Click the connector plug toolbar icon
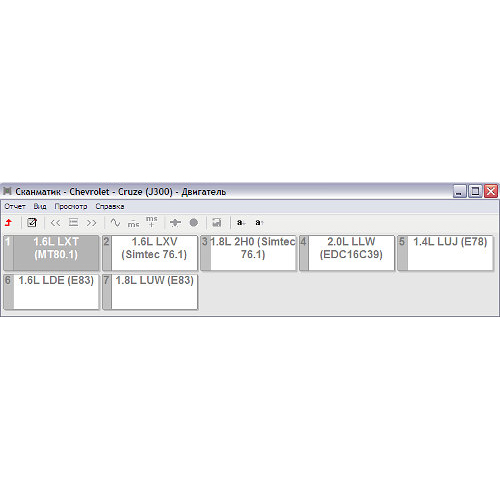 (175, 222)
